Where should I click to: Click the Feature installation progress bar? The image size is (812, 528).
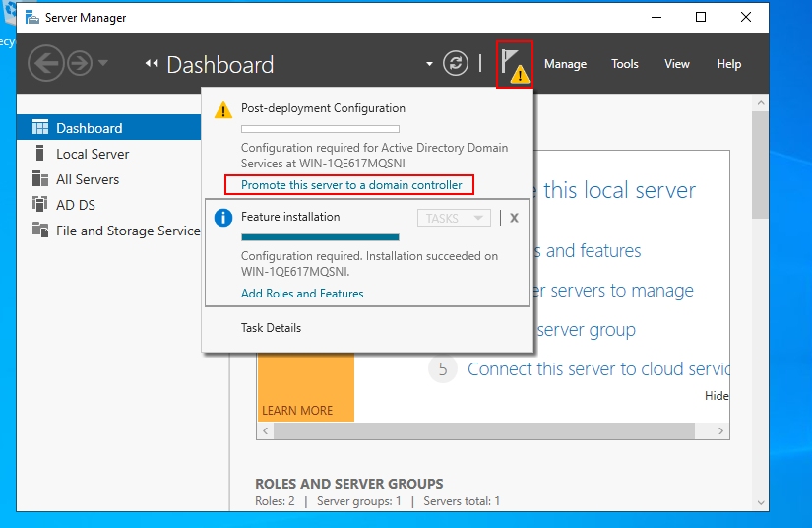(x=320, y=237)
